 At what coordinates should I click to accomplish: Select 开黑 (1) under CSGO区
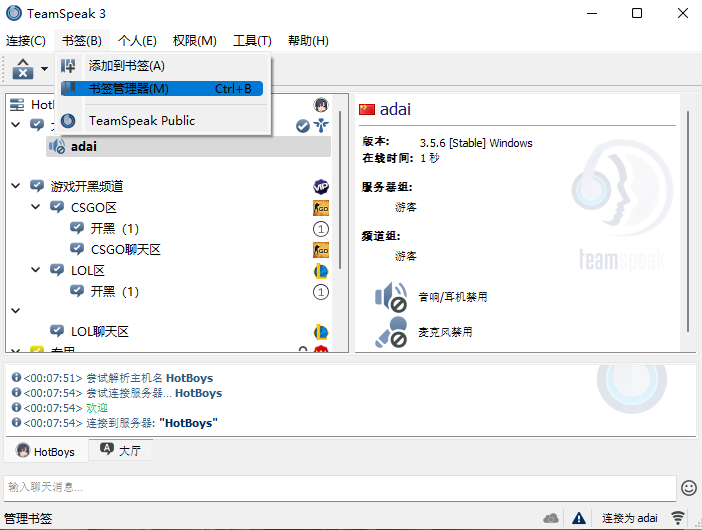click(x=115, y=229)
